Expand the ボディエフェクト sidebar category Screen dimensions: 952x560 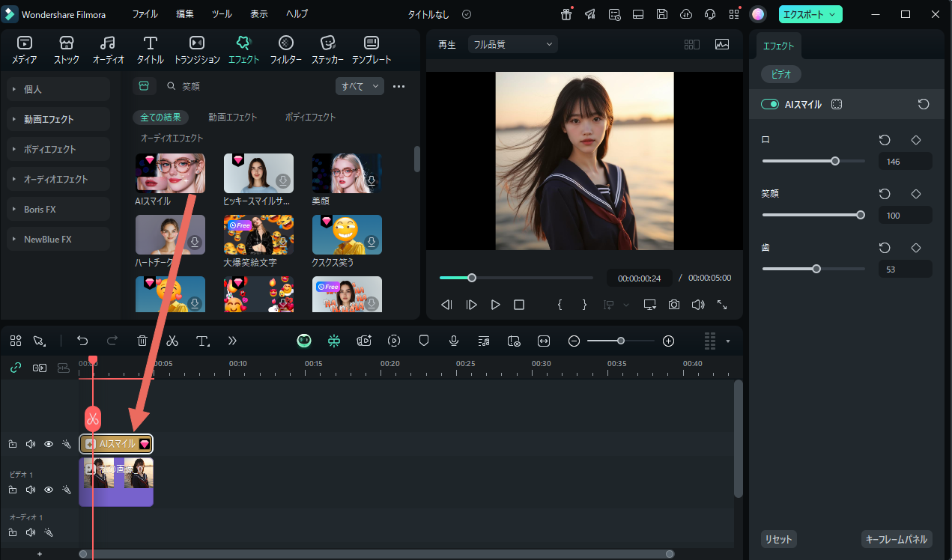coord(58,149)
